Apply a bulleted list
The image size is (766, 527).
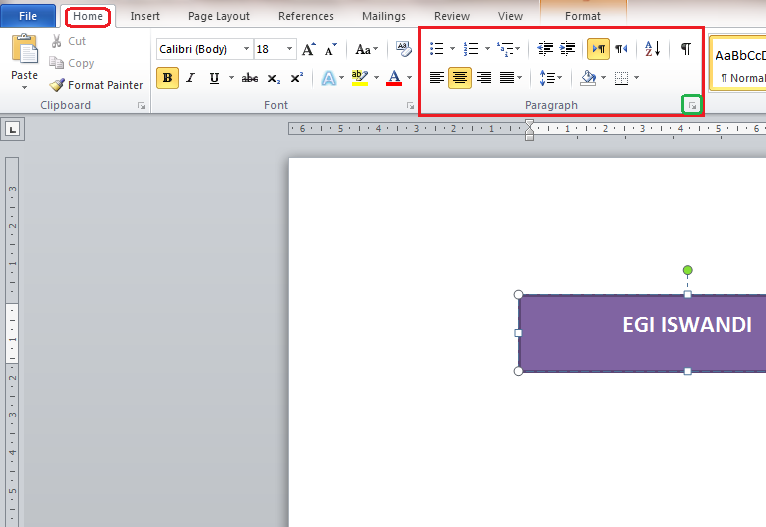coord(436,49)
